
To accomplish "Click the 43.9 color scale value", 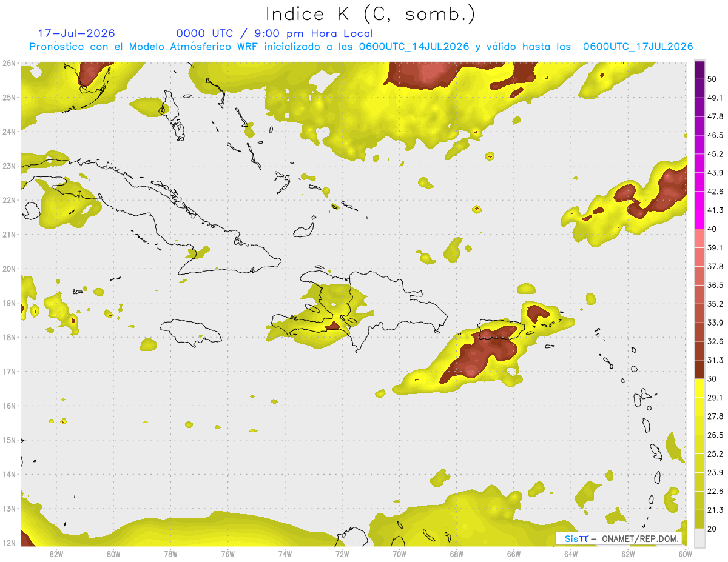I will (x=715, y=173).
